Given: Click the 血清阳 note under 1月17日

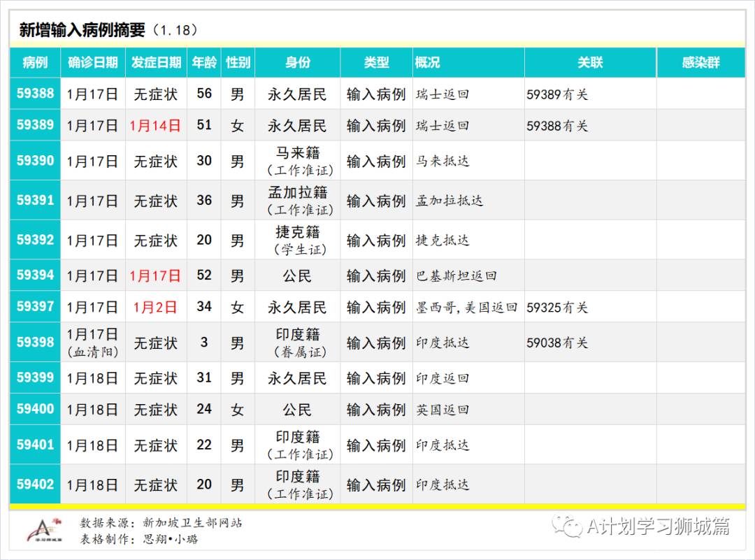Looking at the screenshot, I should point(93,350).
